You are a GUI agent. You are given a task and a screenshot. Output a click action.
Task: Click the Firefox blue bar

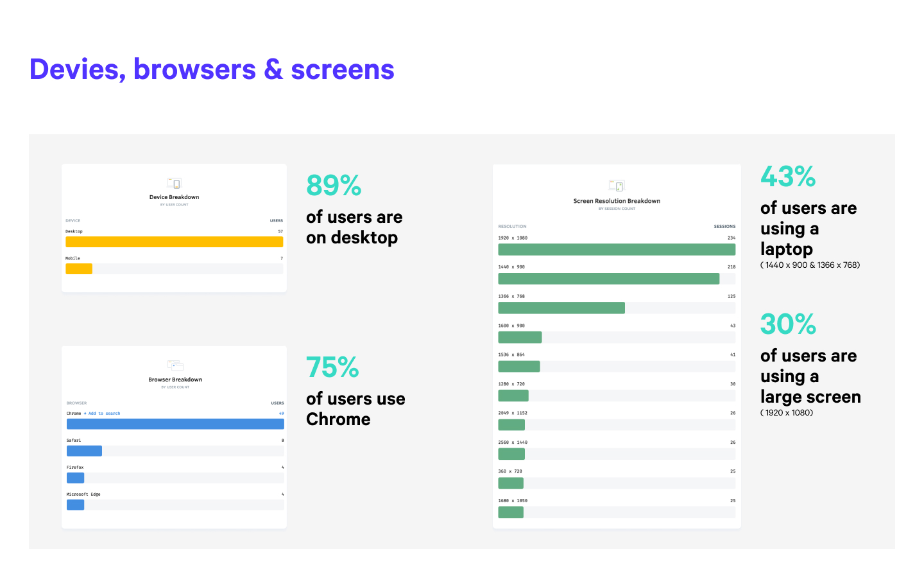(75, 478)
